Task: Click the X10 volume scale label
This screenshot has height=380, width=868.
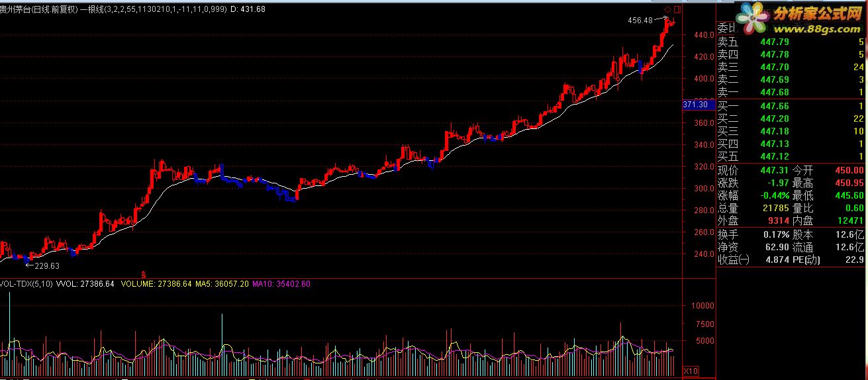Action: 691,370
